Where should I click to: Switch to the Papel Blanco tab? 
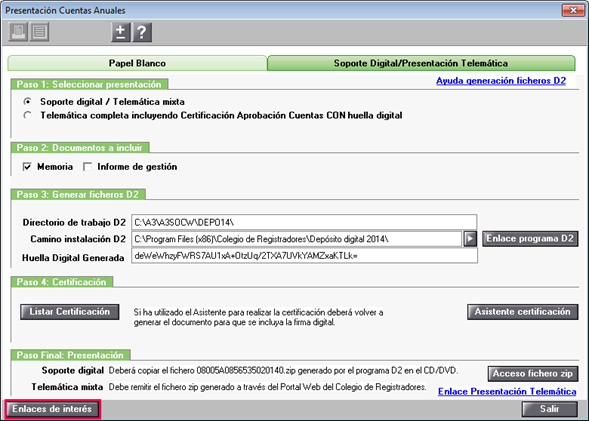137,63
